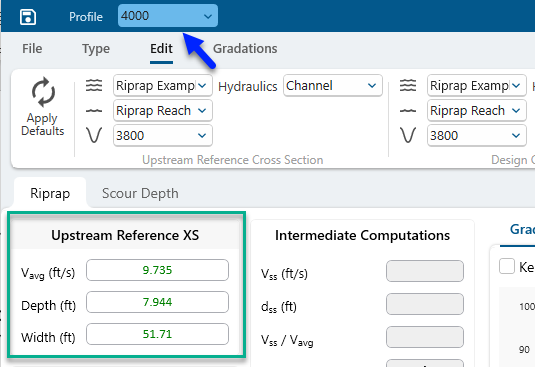Click the Width field showing 51.71
535x367 pixels.
(x=157, y=334)
